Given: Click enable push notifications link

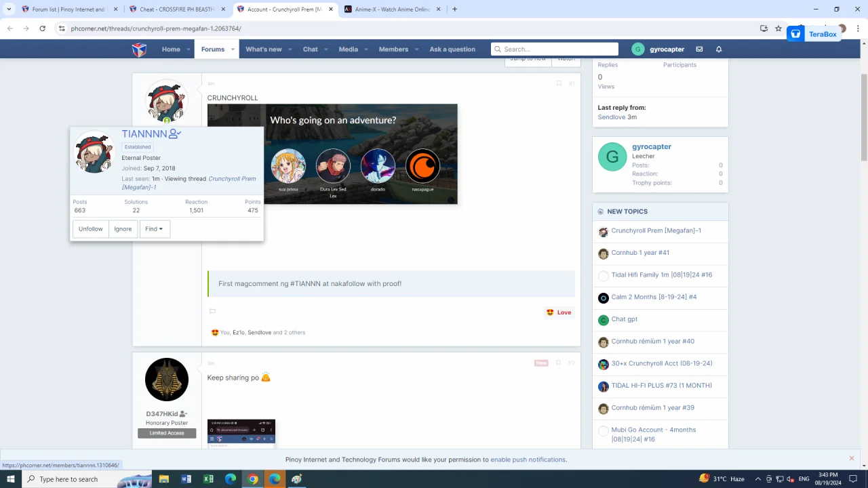Looking at the screenshot, I should pos(528,460).
